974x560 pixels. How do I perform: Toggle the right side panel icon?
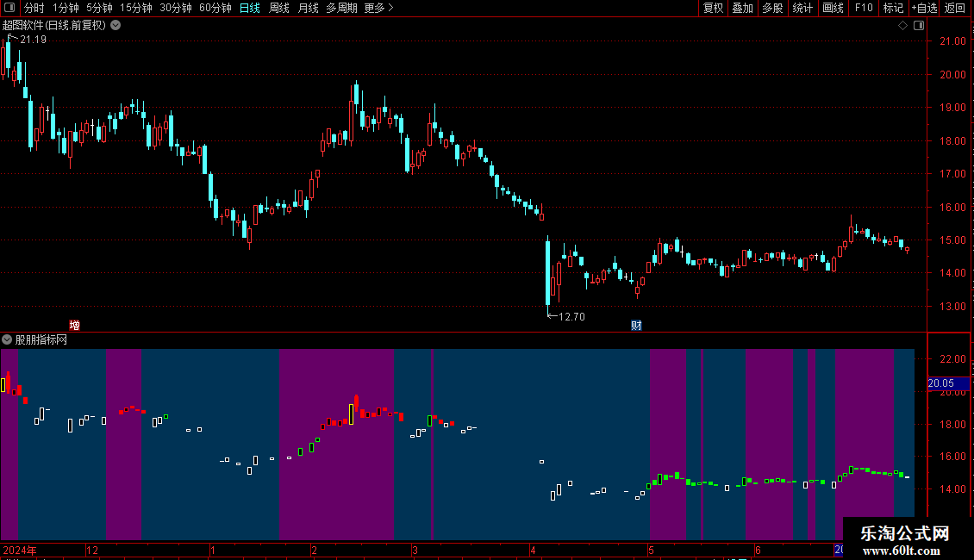coord(919,26)
